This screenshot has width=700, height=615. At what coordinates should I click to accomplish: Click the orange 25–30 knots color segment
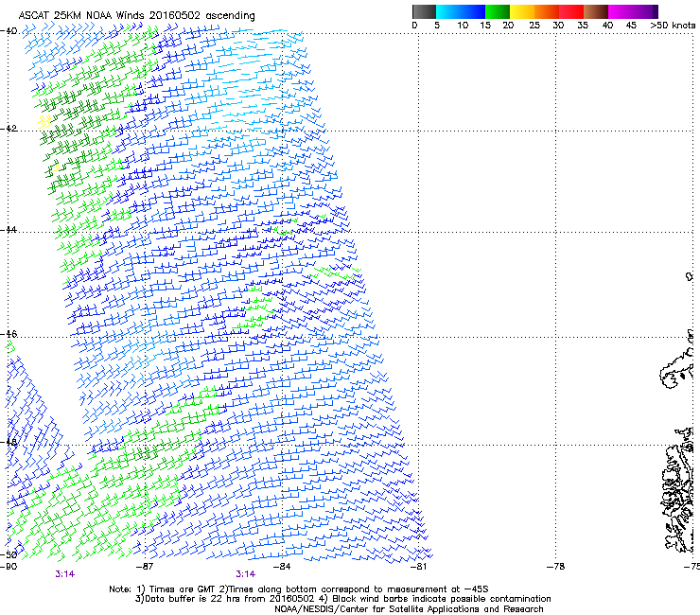point(547,11)
